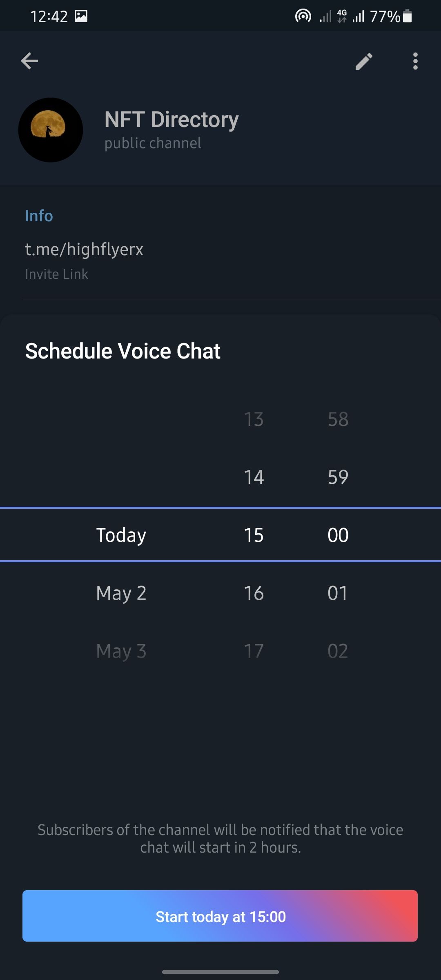This screenshot has width=441, height=980.
Task: Tap the back arrow icon
Action: coord(29,61)
